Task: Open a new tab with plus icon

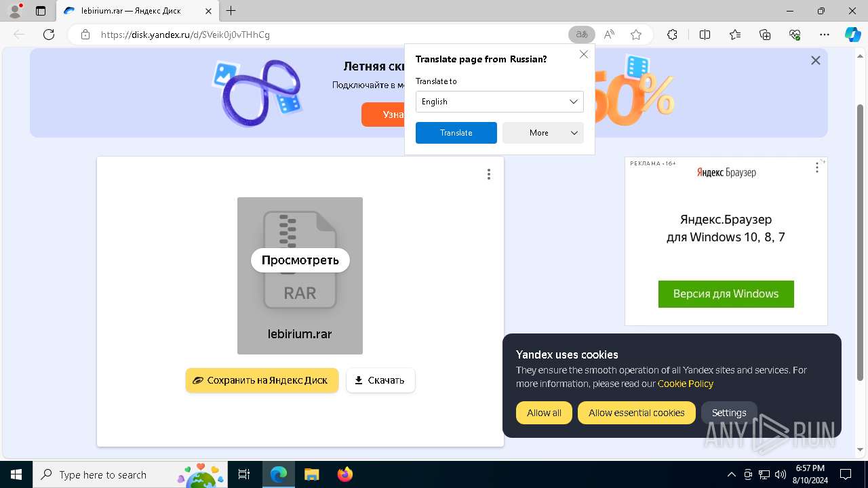Action: tap(231, 11)
